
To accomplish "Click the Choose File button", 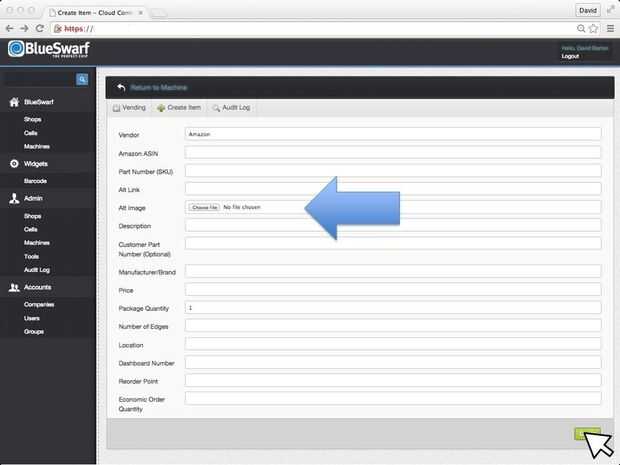I will pos(204,207).
